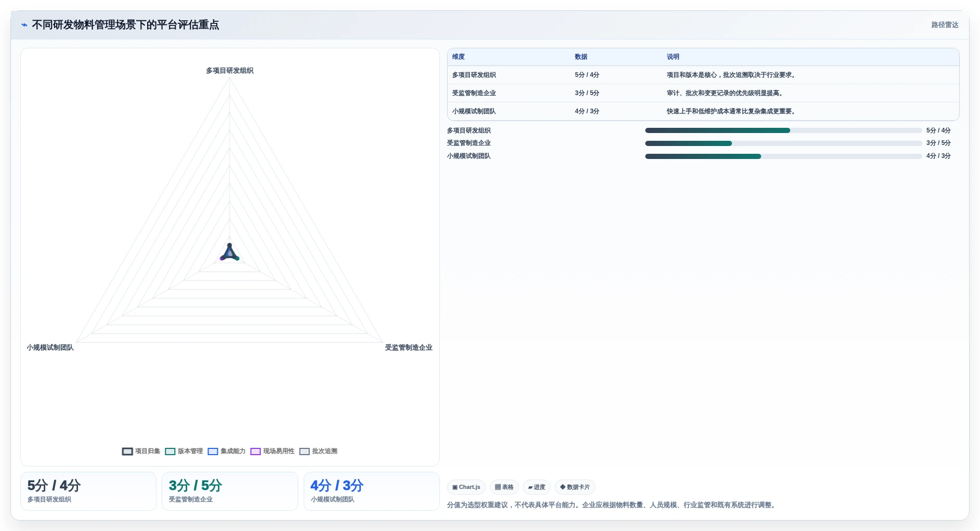Image resolution: width=980 pixels, height=531 pixels.
Task: Click the 3分 / 5分 value in the table
Action: click(x=587, y=94)
